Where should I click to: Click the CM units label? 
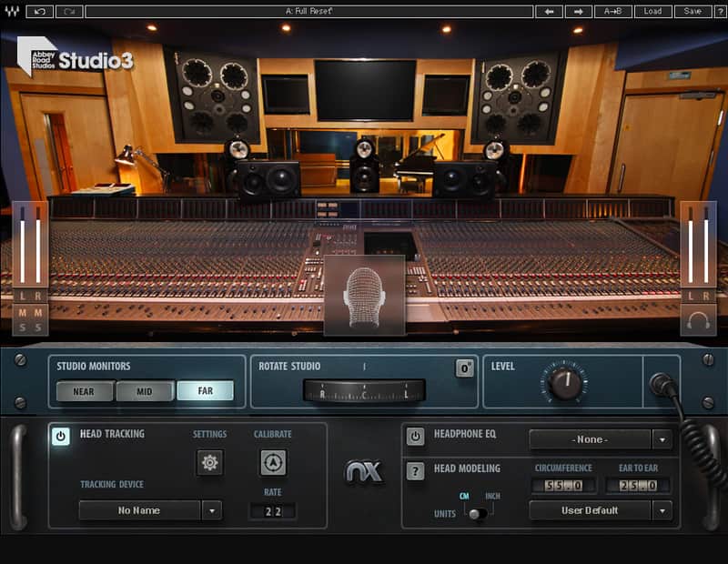464,496
